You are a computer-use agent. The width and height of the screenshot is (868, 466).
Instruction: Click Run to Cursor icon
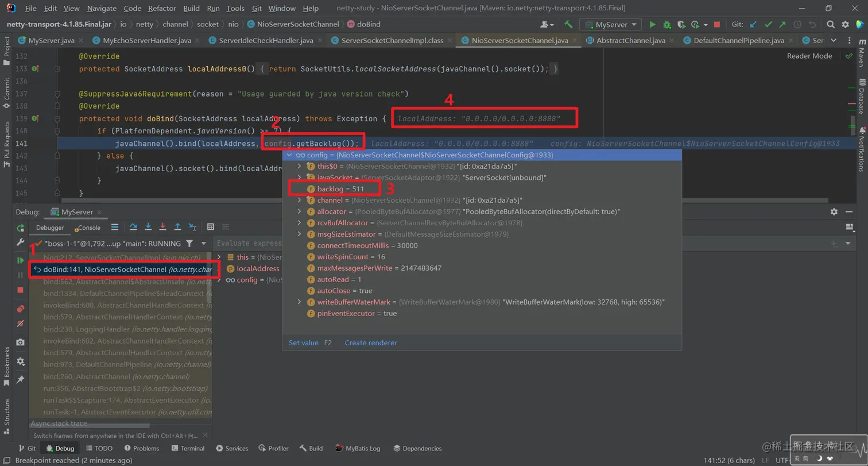point(192,227)
